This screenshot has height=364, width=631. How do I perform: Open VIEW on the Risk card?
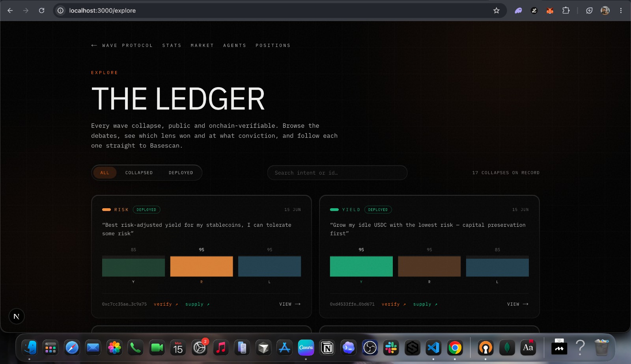(290, 304)
